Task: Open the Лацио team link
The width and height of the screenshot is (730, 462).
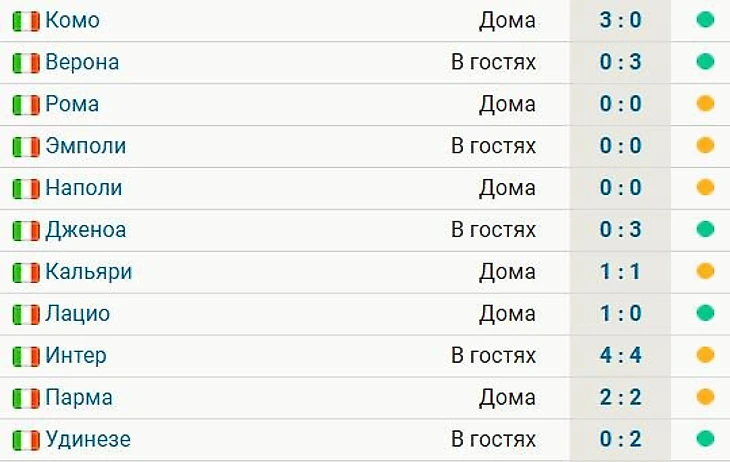Action: 77,314
